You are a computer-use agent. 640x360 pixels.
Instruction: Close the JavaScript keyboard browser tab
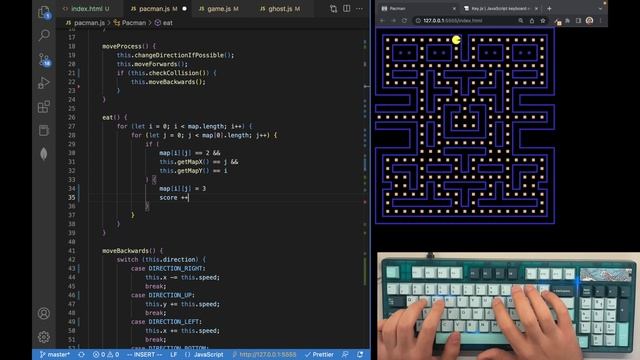[536, 9]
